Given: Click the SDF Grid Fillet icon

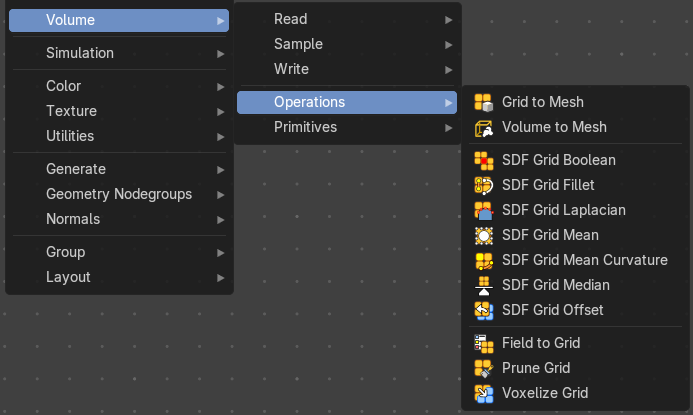Looking at the screenshot, I should (484, 185).
